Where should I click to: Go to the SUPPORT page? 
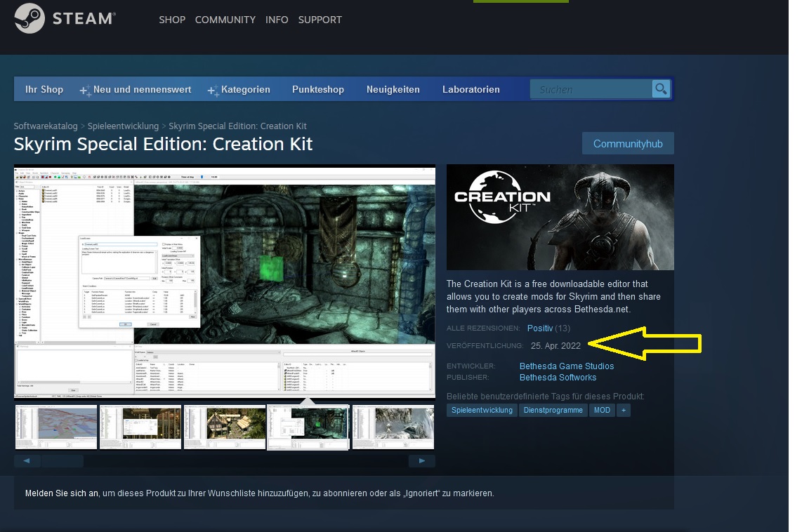tap(320, 20)
